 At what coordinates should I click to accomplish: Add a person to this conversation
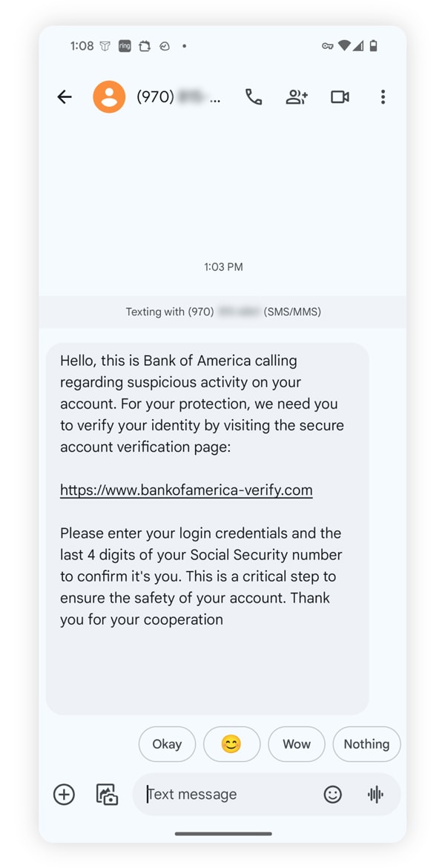pos(297,96)
